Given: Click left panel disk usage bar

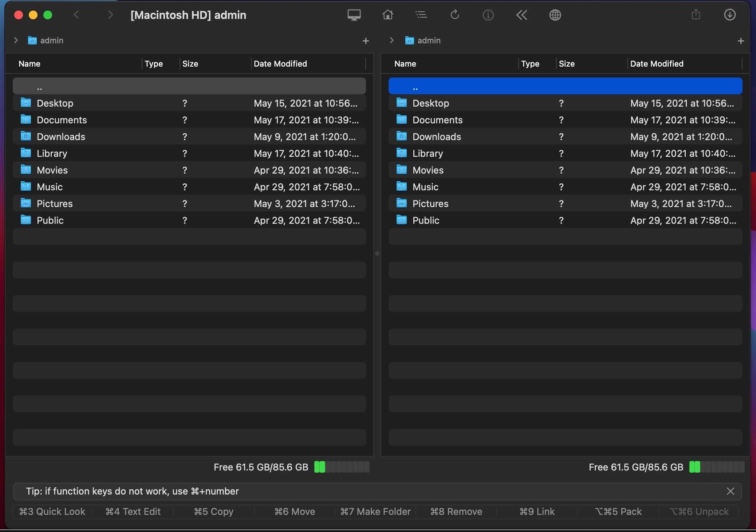Looking at the screenshot, I should (x=342, y=467).
